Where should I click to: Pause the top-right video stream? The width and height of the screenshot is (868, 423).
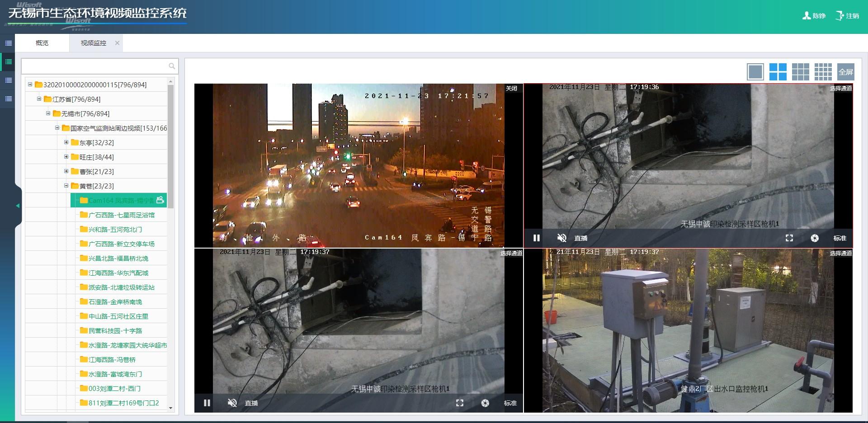(537, 238)
